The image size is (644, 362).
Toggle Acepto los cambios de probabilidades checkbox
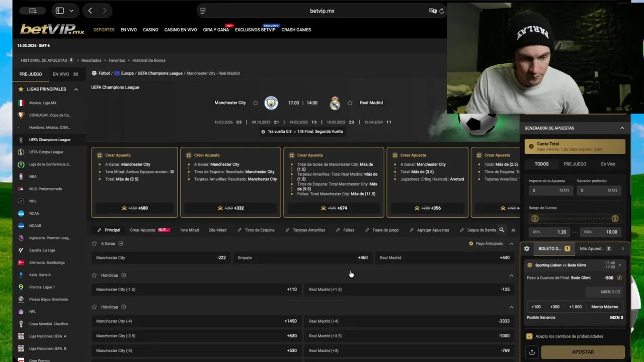point(529,336)
